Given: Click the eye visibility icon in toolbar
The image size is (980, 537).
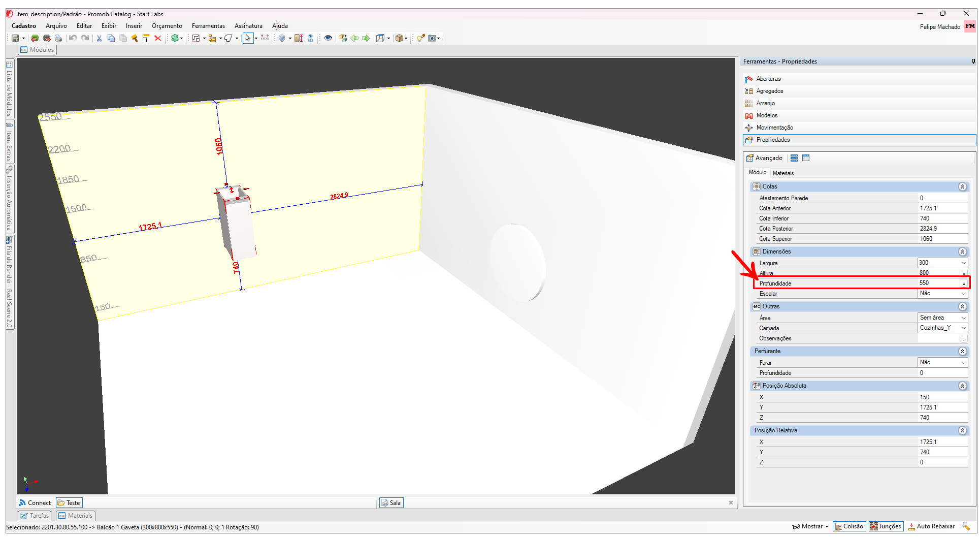Looking at the screenshot, I should (328, 38).
